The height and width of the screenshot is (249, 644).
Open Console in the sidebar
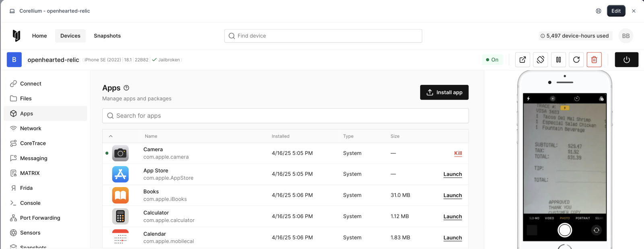pos(45,203)
